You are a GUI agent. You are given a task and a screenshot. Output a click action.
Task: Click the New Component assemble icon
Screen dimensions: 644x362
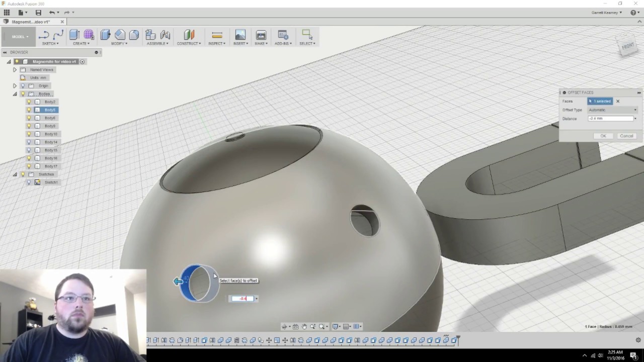coord(150,35)
